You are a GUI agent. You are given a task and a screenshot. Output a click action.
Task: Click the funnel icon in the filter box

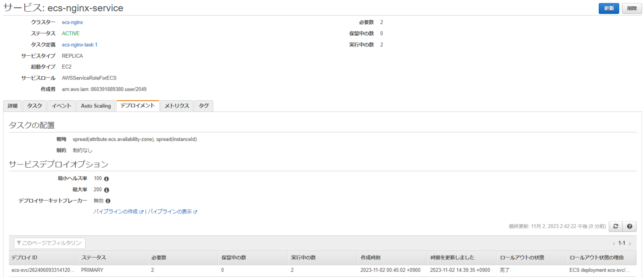tap(18, 243)
